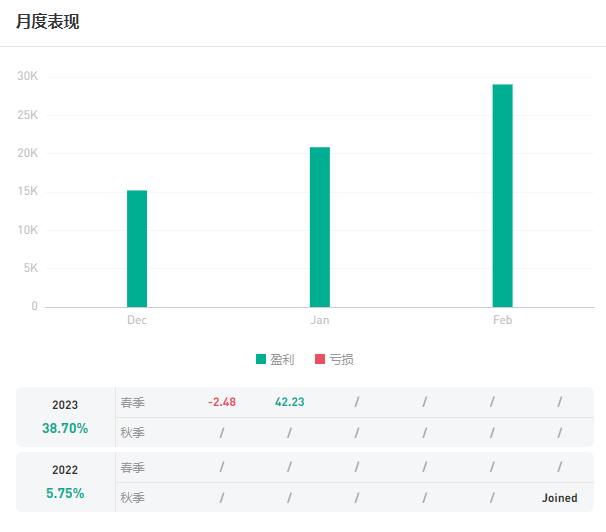Click the 30K y-axis label
606x532 pixels.
click(27, 76)
